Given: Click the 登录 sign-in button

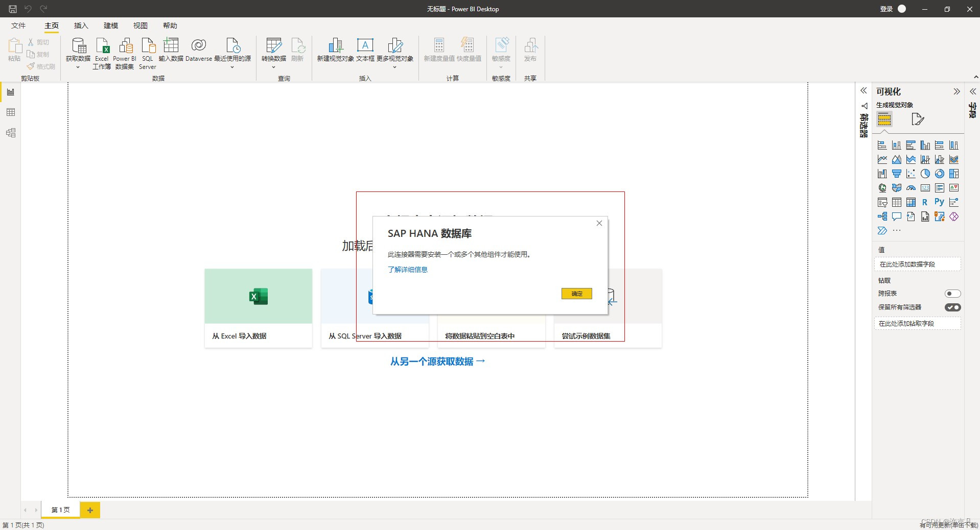Looking at the screenshot, I should [x=892, y=9].
